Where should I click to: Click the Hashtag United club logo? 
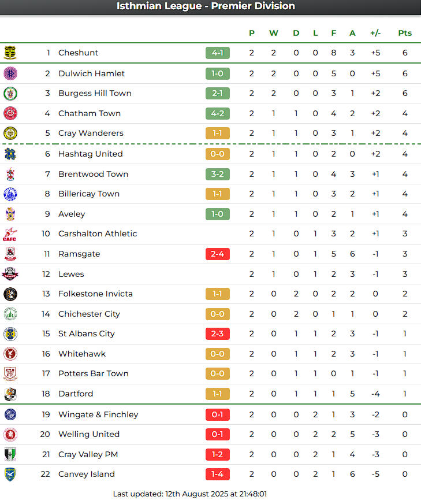[10, 154]
